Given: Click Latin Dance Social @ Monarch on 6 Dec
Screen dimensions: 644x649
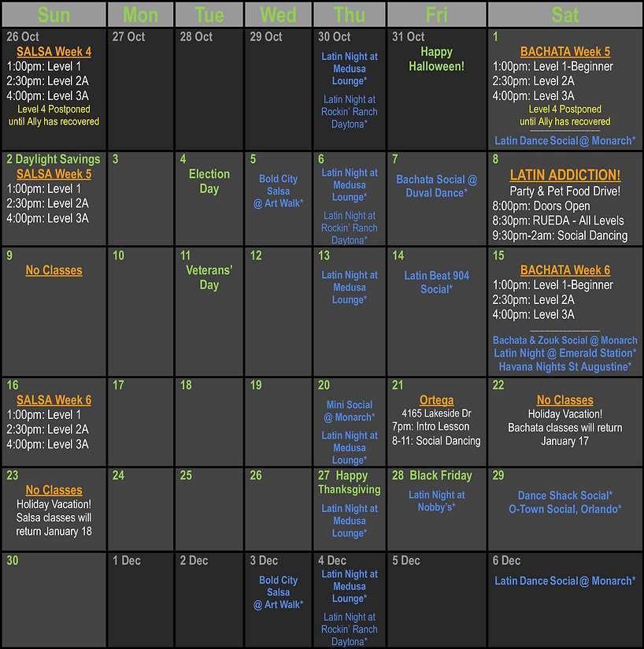Looking at the screenshot, I should [564, 580].
